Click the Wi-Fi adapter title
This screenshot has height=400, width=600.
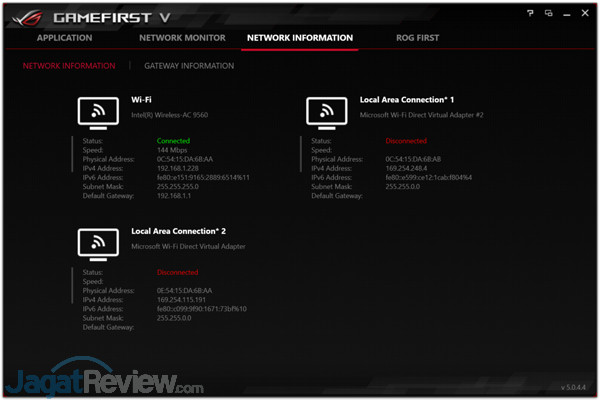(141, 100)
